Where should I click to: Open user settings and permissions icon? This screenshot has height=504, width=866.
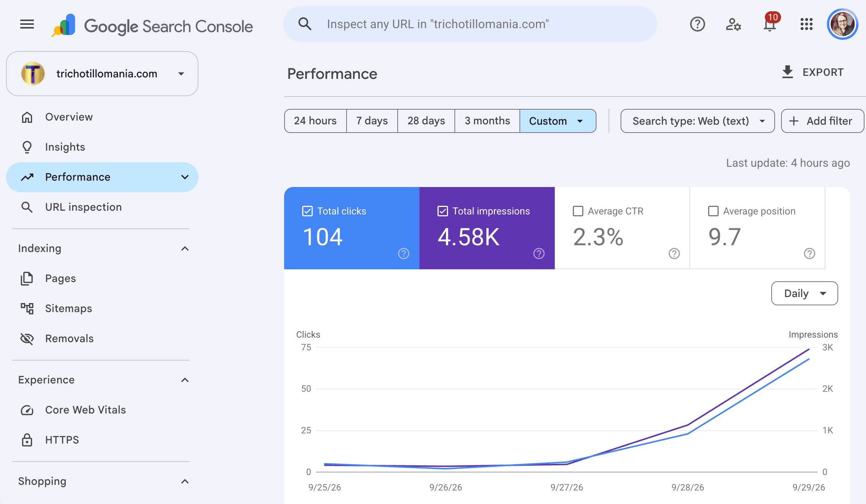[733, 24]
